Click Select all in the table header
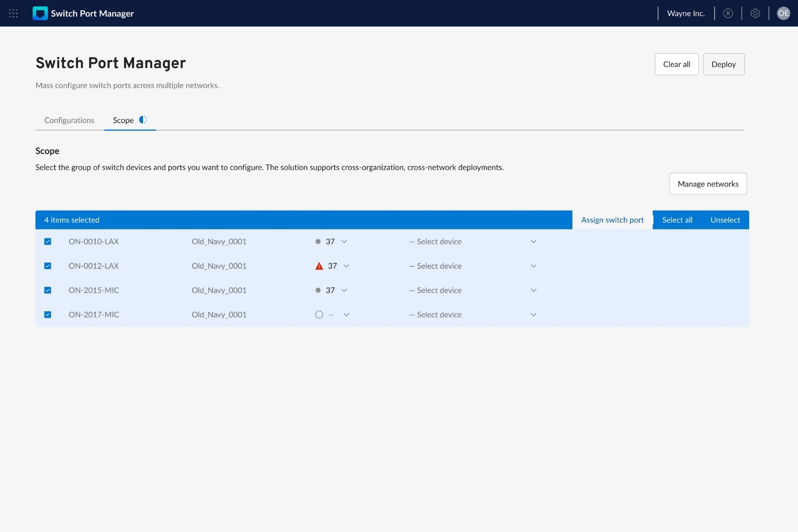Viewport: 798px width, 532px height. (x=677, y=220)
